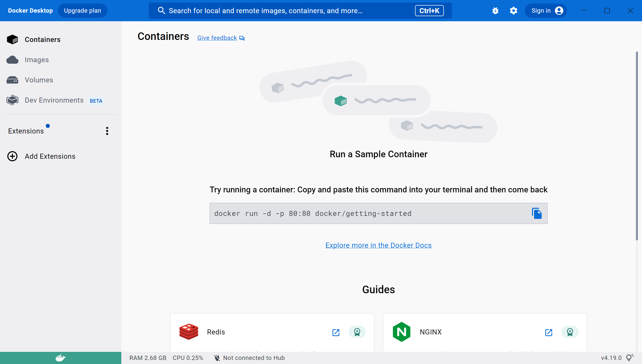The height and width of the screenshot is (364, 642).
Task: Click the Dev Environments box icon
Action: coord(12,100)
